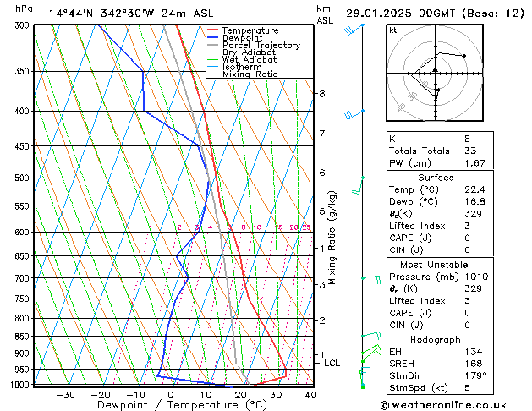Click the Temperature legend label
Viewport: 532px width, 411px height.
pyautogui.click(x=250, y=30)
